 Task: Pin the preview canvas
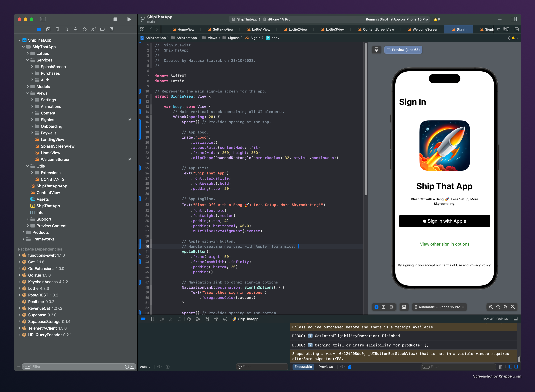tap(376, 50)
